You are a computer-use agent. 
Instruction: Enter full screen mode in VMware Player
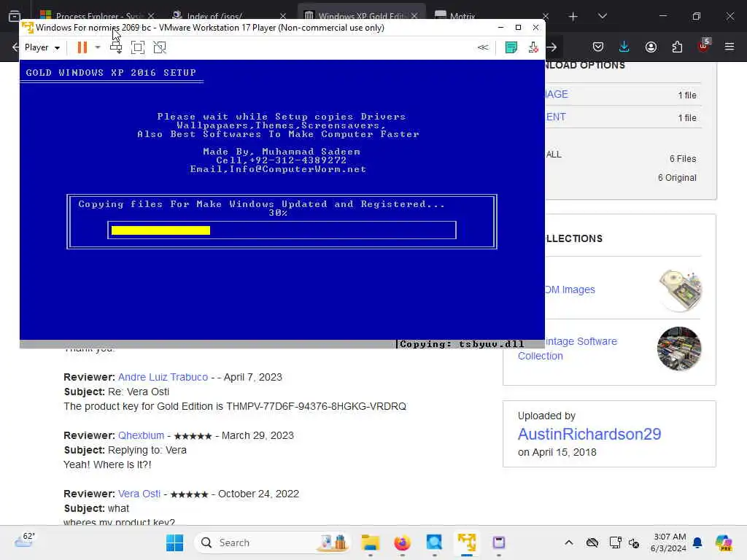pos(138,47)
